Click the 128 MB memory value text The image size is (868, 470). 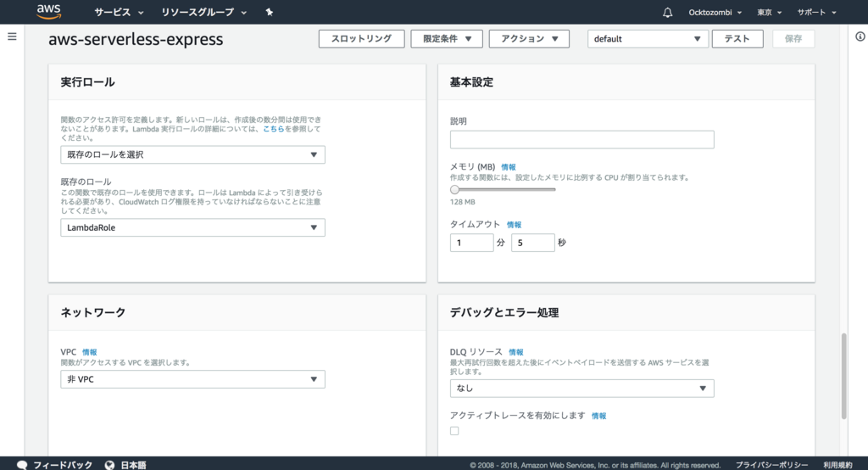pyautogui.click(x=462, y=202)
